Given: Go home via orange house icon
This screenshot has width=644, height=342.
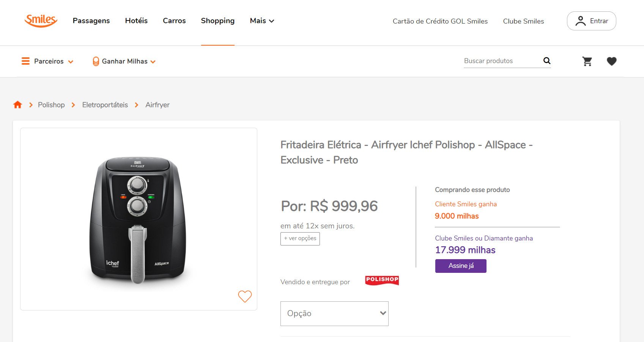Looking at the screenshot, I should coord(17,105).
